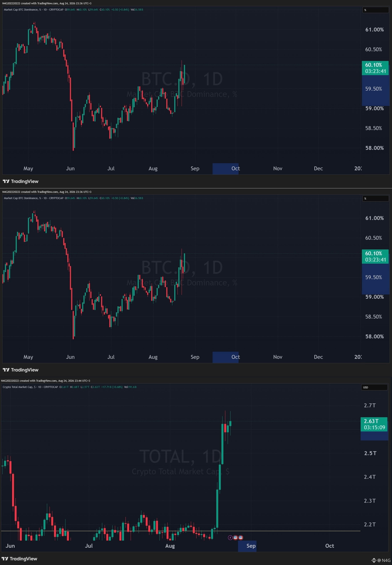This screenshot has width=392, height=565.
Task: Click the Oct label on the TOTAL chart
Action: pos(330,546)
